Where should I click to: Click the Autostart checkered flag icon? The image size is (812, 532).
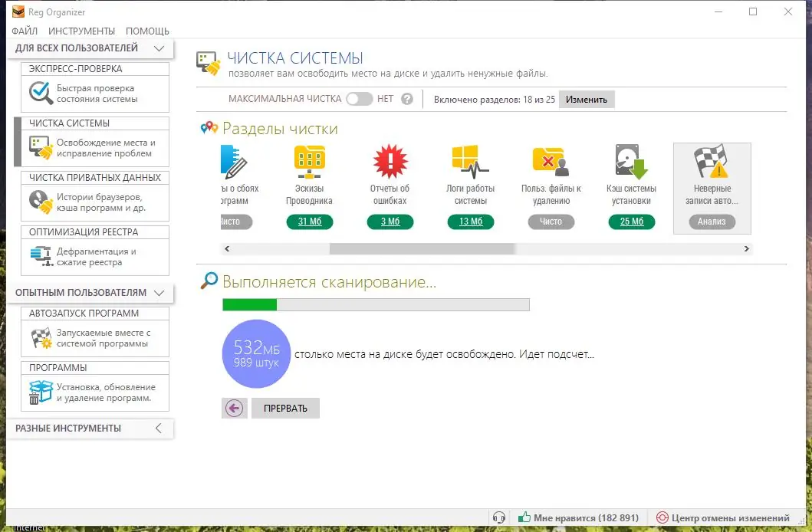(x=41, y=338)
